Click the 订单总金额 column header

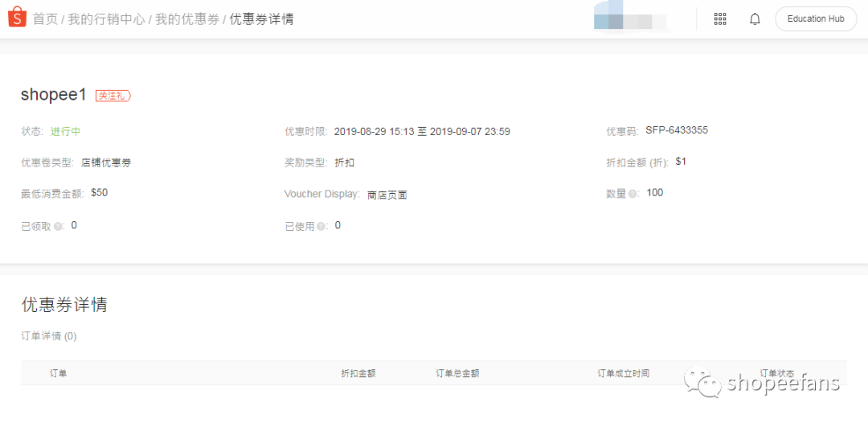[x=458, y=374]
